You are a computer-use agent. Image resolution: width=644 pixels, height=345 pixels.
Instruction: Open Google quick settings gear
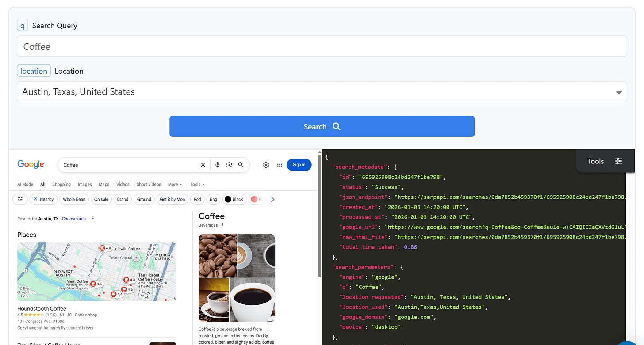click(266, 165)
